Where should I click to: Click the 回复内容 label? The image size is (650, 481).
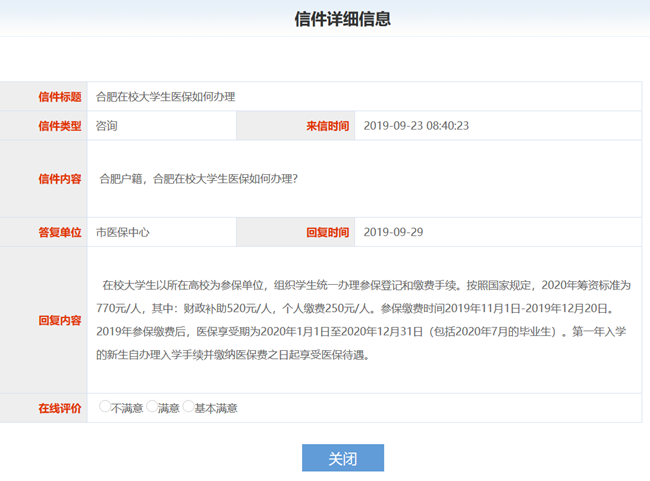point(60,320)
